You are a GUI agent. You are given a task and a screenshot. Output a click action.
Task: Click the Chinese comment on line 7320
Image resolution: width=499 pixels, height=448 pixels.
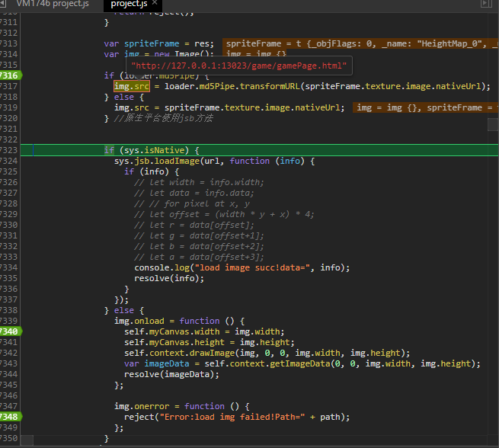click(x=164, y=118)
